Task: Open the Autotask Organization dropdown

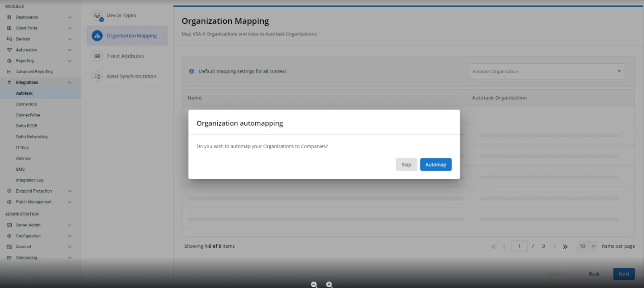Action: (547, 72)
